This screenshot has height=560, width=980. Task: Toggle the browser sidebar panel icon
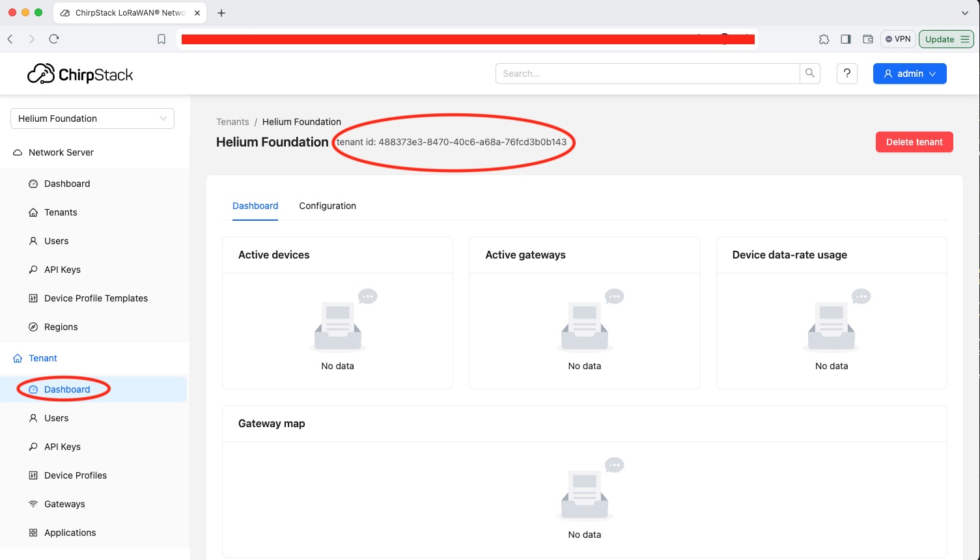point(846,39)
